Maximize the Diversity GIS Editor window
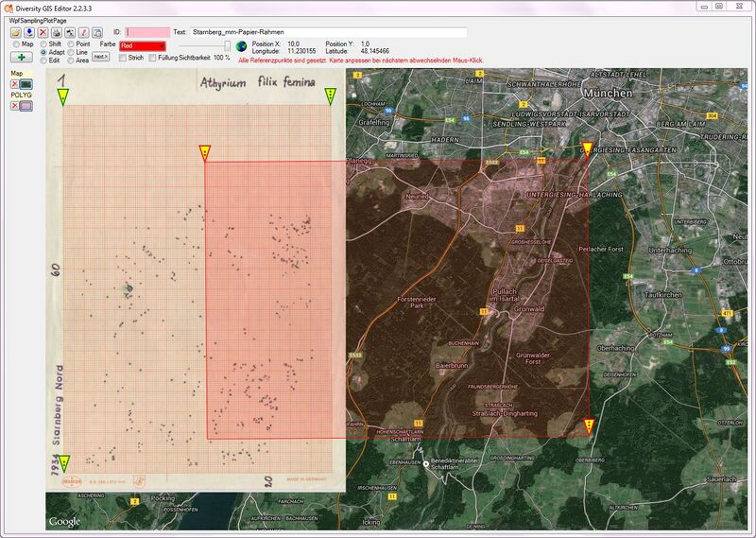 (x=719, y=7)
